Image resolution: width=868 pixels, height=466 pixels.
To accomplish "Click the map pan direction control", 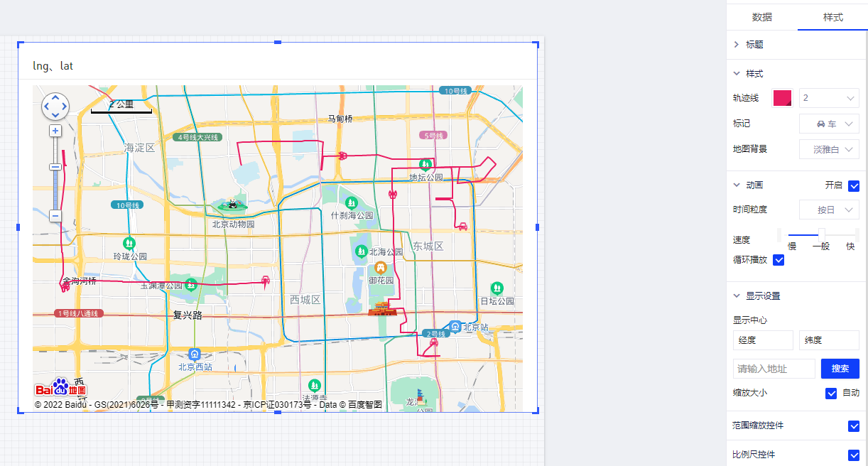I will [x=55, y=107].
